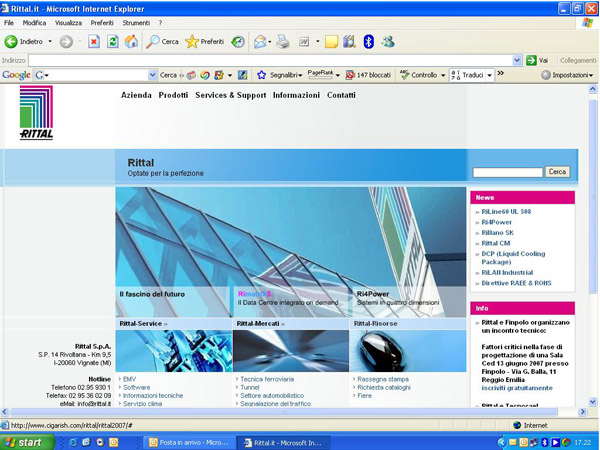600x450 pixels.
Task: Open Direttive RAEE & ROHS link
Action: coord(516,284)
